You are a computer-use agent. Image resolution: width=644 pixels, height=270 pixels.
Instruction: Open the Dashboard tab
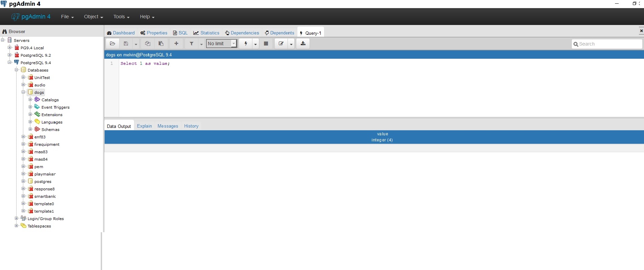point(121,33)
